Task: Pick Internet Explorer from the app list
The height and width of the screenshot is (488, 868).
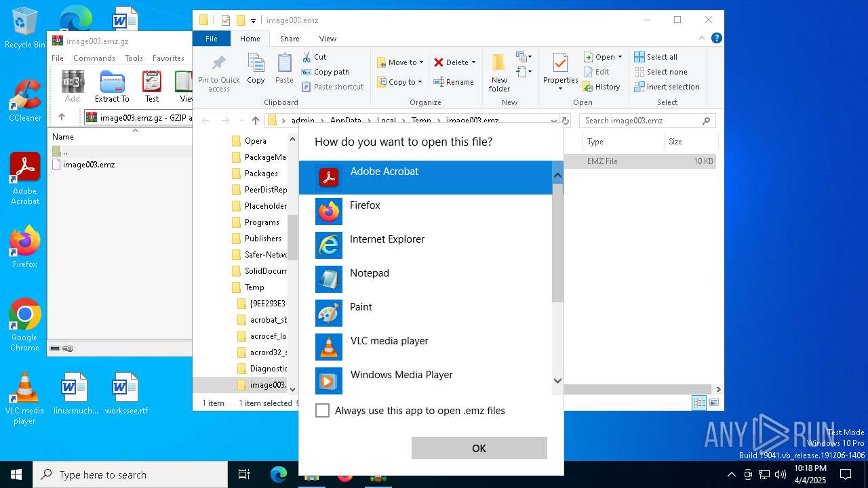Action: pyautogui.click(x=426, y=245)
